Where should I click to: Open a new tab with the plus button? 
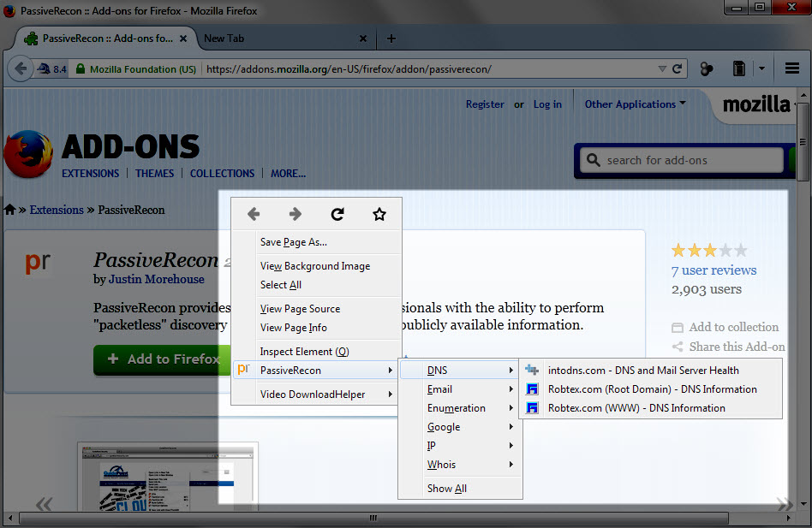coord(391,39)
